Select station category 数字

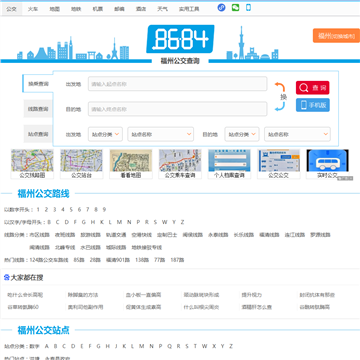34,346
